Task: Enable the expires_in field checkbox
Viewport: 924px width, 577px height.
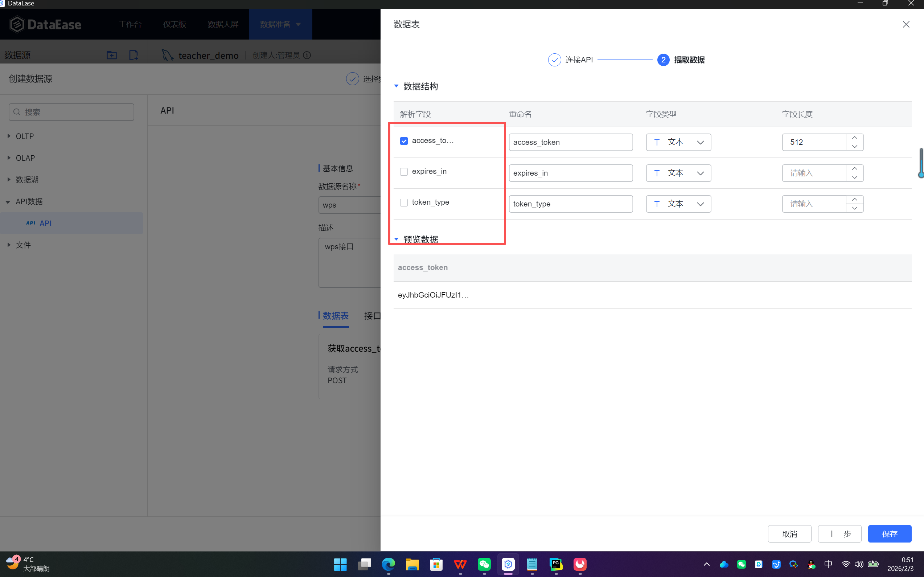Action: coord(404,172)
